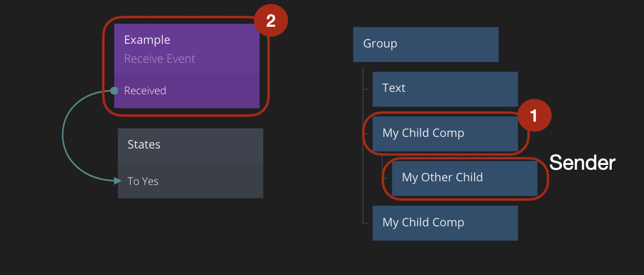Click the red number 2 badge
644x275 pixels.
[x=270, y=21]
